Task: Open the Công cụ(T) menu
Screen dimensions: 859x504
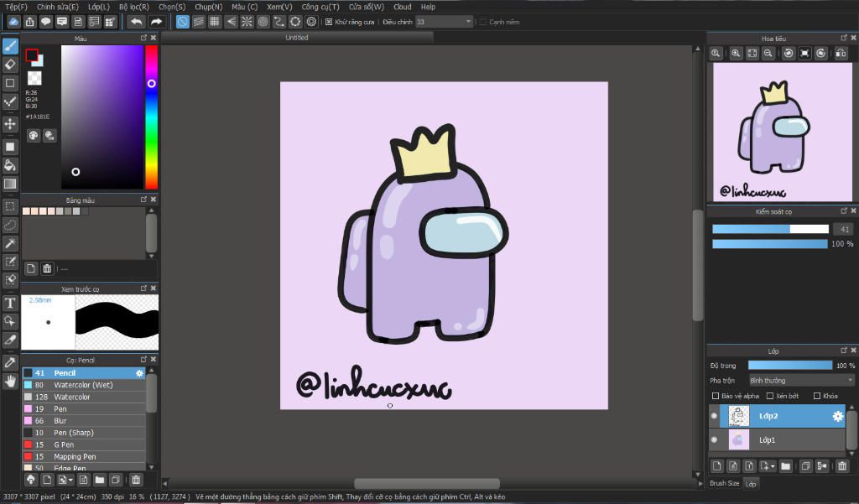Action: point(320,7)
